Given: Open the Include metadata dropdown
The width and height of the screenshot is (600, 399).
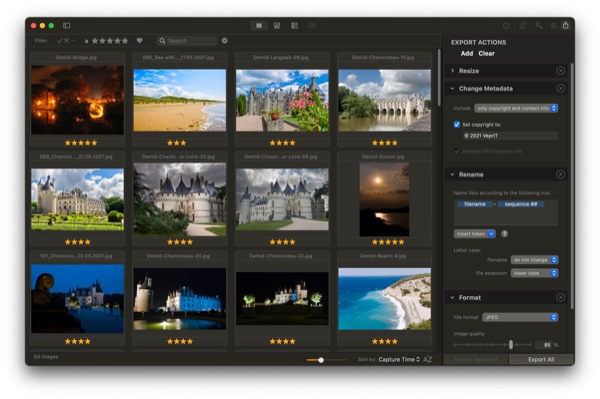Looking at the screenshot, I should coord(516,108).
